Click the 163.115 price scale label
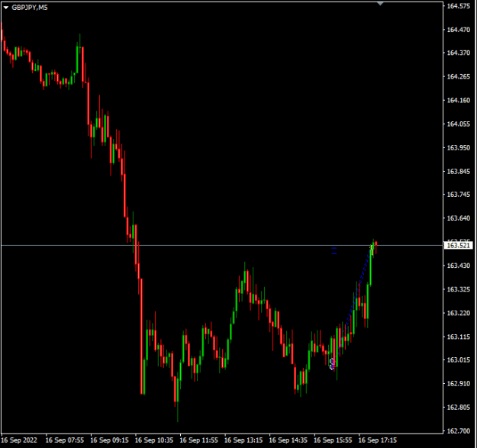 coord(458,337)
